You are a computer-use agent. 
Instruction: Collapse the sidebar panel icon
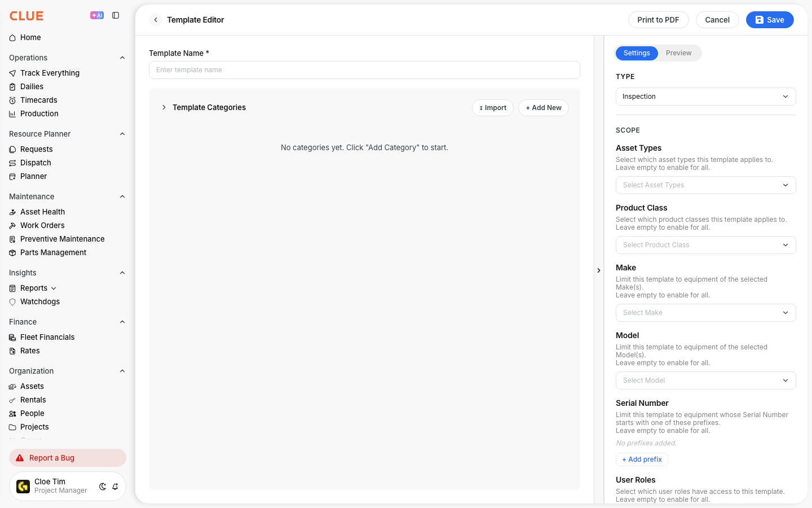click(116, 15)
